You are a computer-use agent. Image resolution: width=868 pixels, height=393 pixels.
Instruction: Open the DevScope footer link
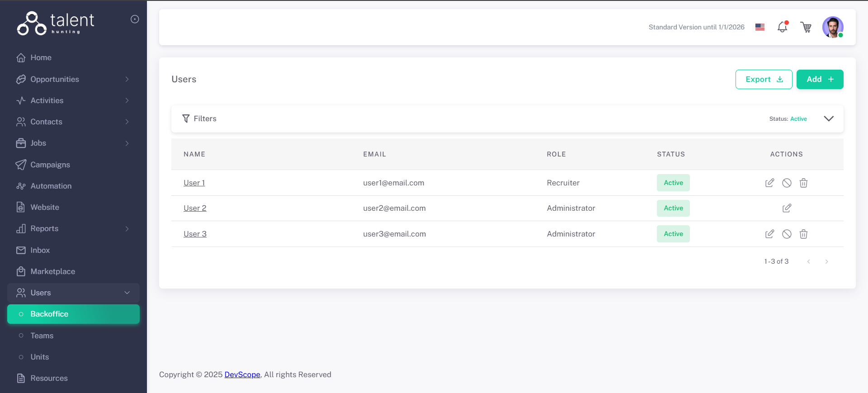[242, 374]
